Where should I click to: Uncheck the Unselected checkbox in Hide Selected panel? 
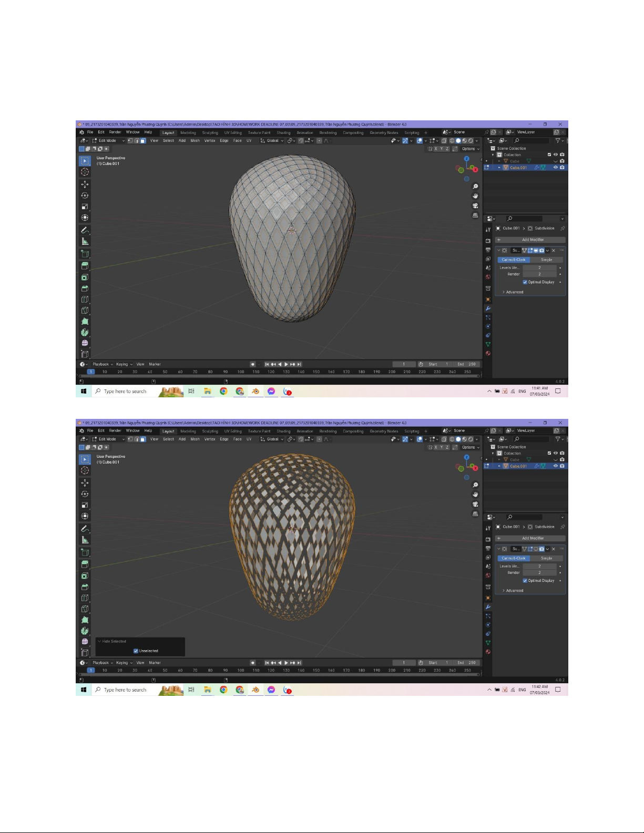tap(136, 651)
